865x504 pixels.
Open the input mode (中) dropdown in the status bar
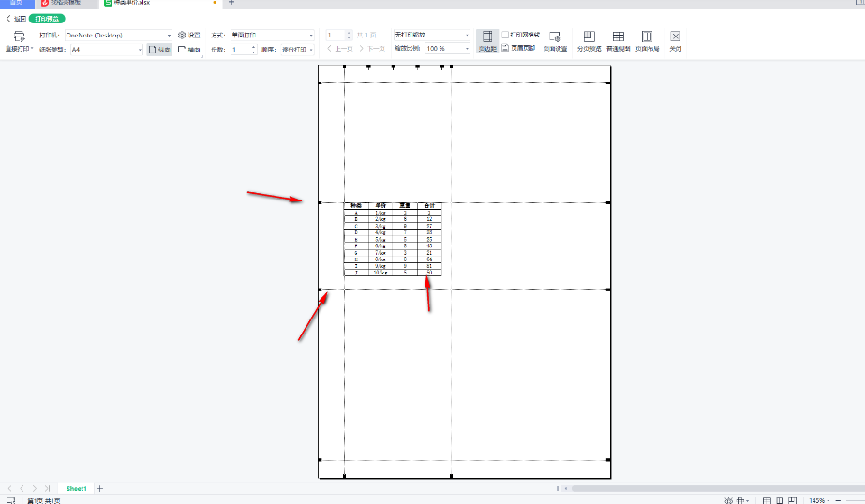[742, 500]
